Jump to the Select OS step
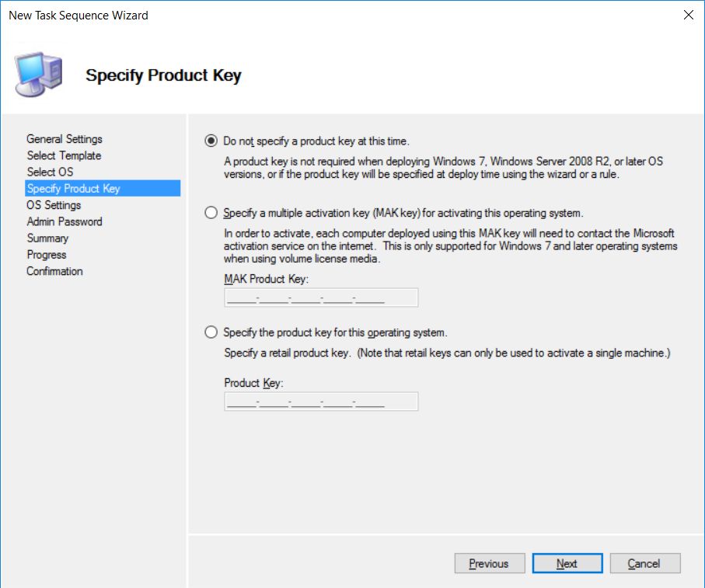Image resolution: width=705 pixels, height=588 pixels. [50, 172]
